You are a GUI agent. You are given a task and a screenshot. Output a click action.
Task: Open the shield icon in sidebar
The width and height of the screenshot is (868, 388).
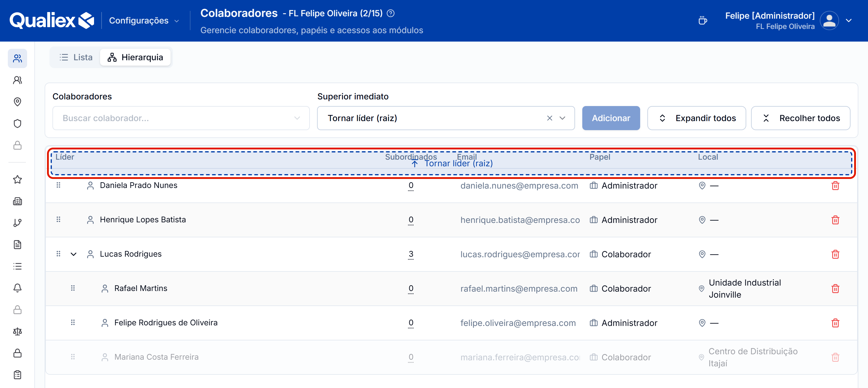tap(17, 124)
